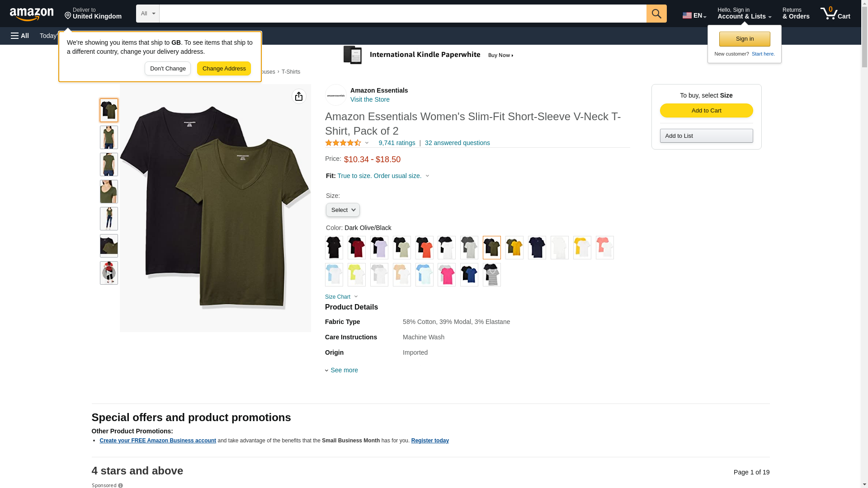Open the EN language selector
868x488 pixels.
pos(694,15)
